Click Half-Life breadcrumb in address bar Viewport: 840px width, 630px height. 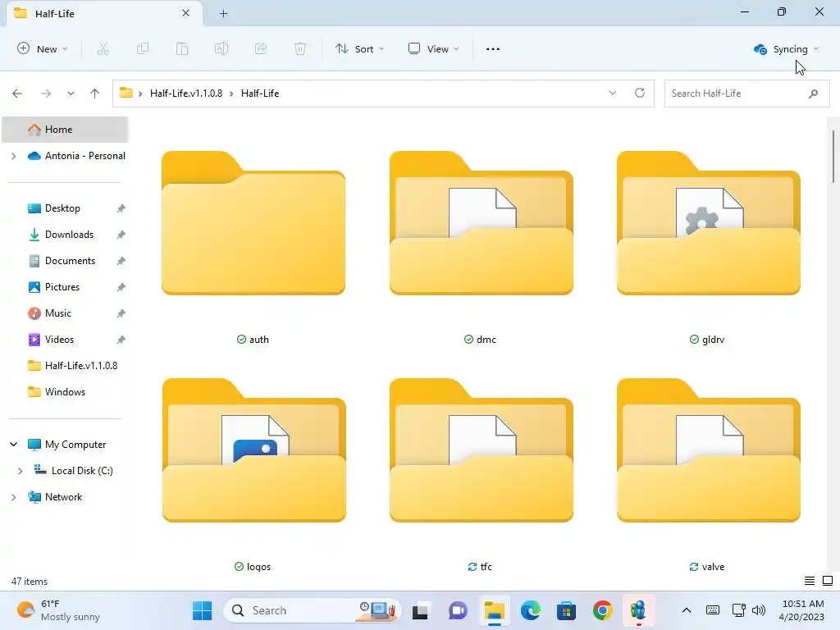[x=260, y=94]
